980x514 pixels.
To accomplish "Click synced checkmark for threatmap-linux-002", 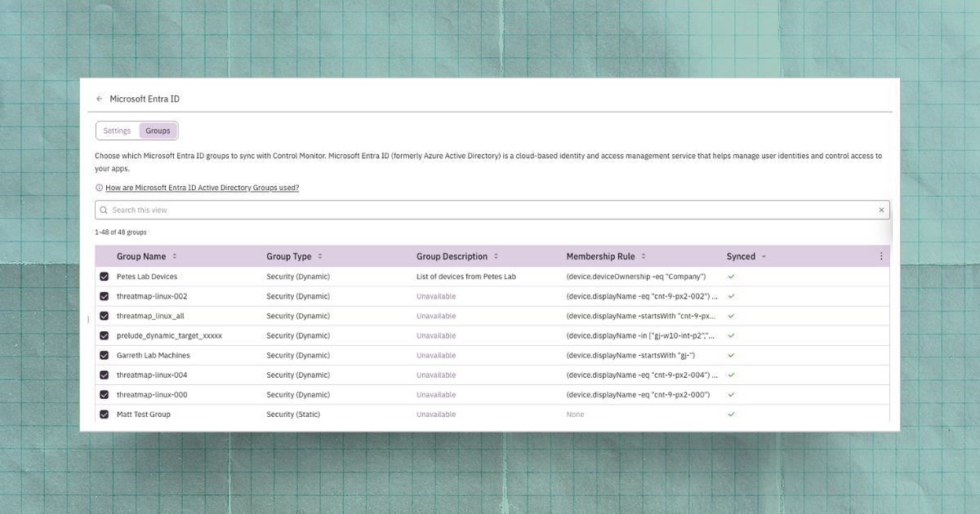I will pyautogui.click(x=731, y=296).
